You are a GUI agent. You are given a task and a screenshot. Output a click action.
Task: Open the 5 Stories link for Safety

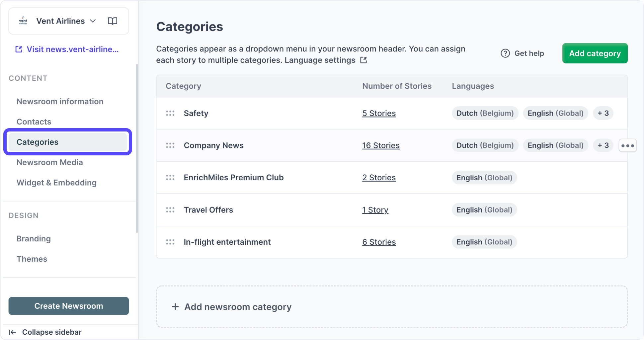coord(379,113)
